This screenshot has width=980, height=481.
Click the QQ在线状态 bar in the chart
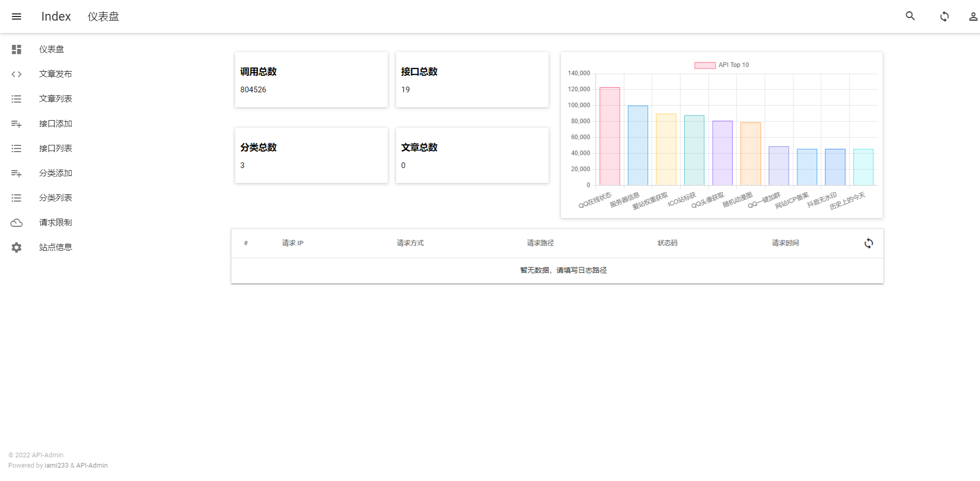point(609,134)
